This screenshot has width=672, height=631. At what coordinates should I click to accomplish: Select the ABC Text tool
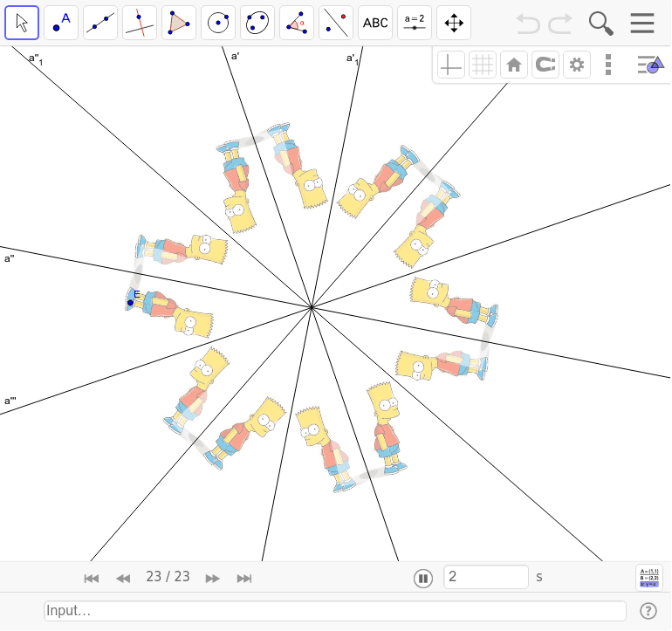click(375, 23)
